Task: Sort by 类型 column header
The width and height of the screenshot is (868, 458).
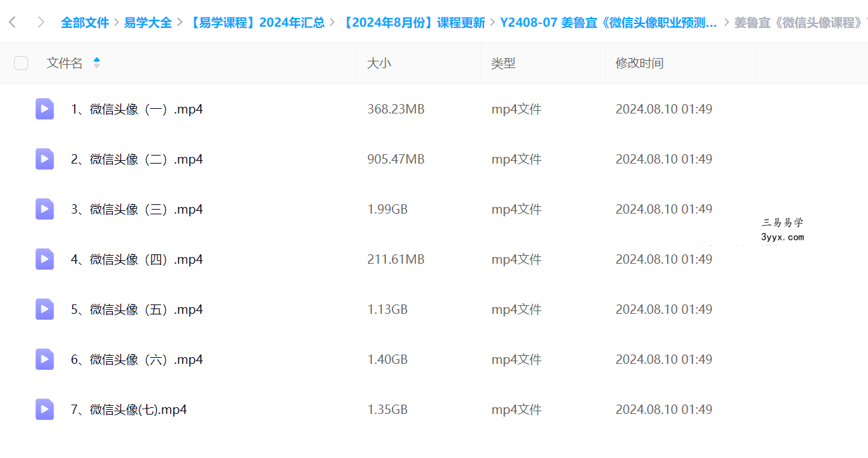Action: [503, 63]
